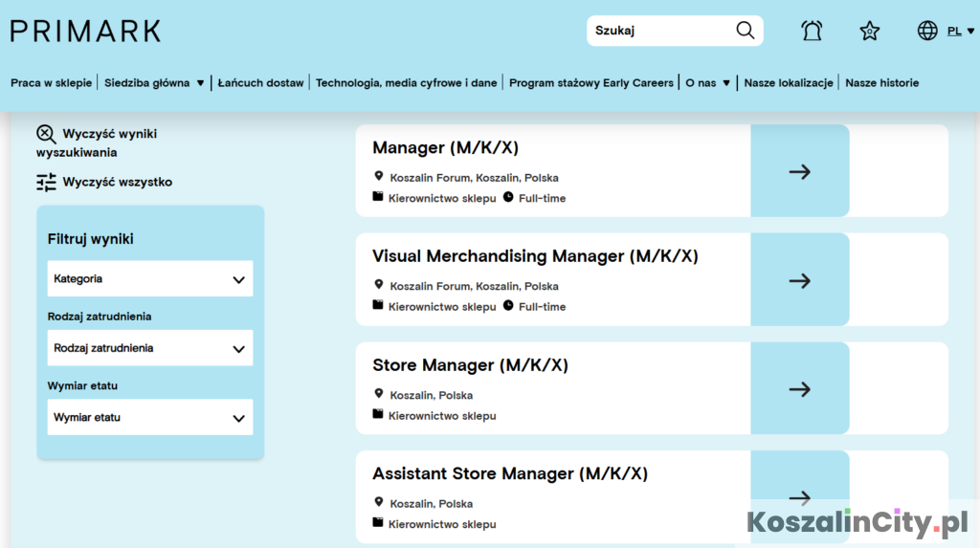980x548 pixels.
Task: Go to Praca w sklepie
Action: 52,83
